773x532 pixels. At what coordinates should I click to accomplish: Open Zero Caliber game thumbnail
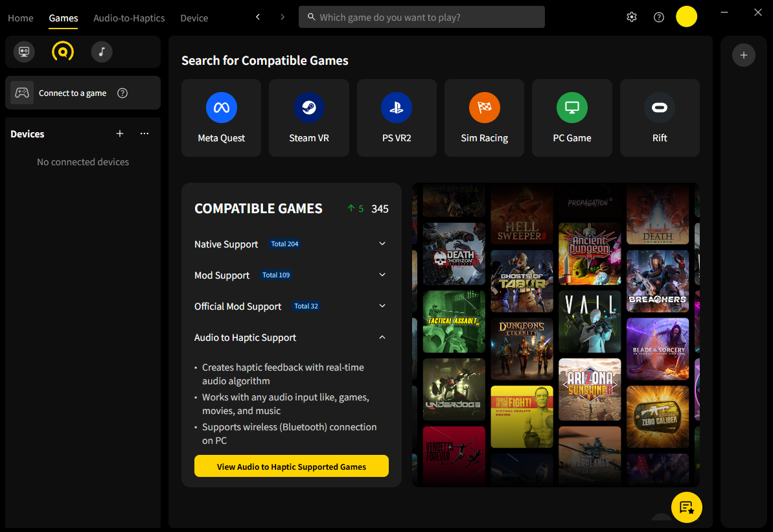tap(658, 417)
